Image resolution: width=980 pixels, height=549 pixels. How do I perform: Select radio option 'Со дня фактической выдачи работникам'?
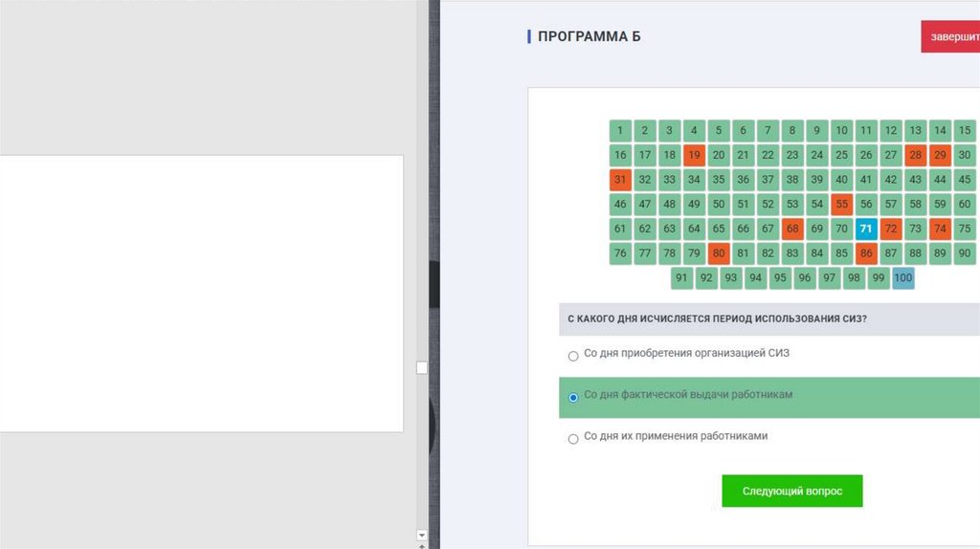click(573, 397)
